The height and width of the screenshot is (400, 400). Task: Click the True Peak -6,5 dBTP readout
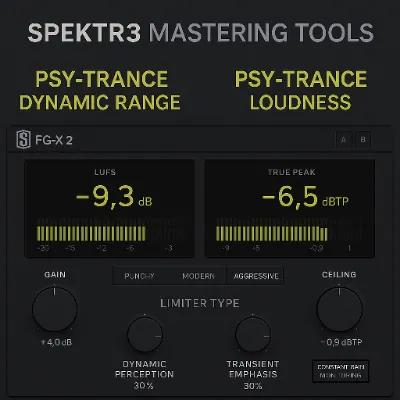click(x=305, y=197)
